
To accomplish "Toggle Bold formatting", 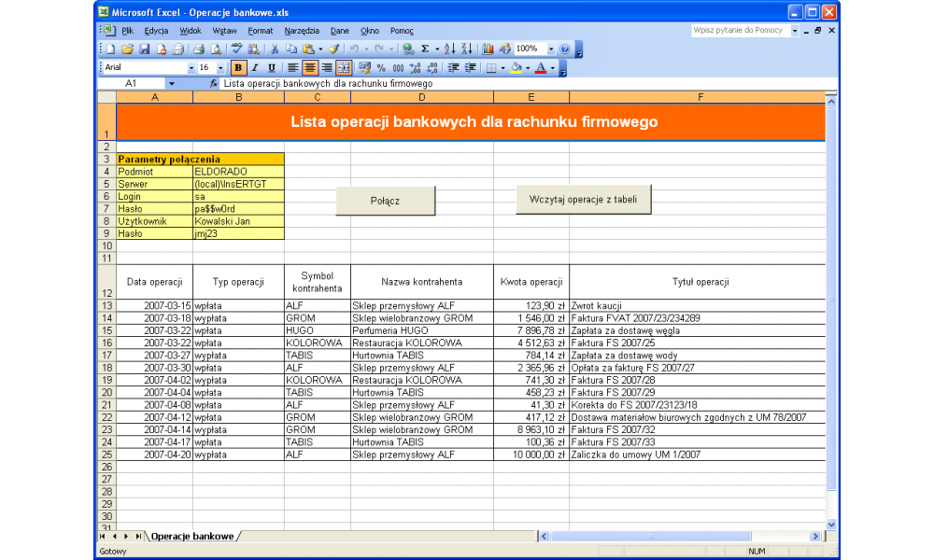I will [x=237, y=68].
